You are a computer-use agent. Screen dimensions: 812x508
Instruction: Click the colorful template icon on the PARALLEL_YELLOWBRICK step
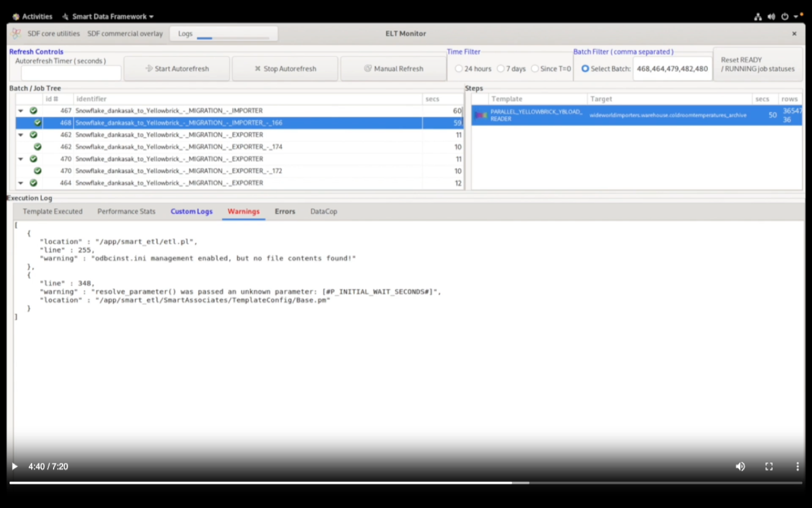(x=480, y=115)
